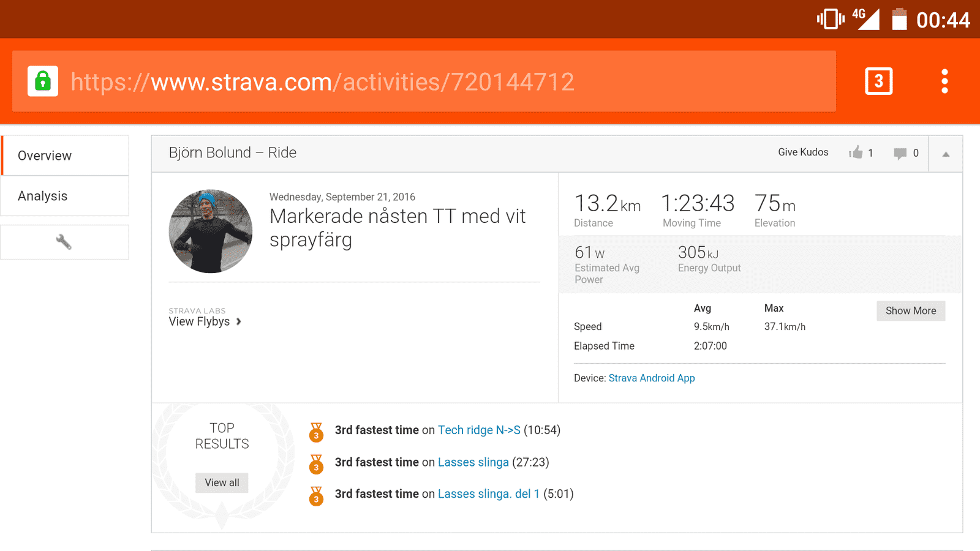The height and width of the screenshot is (551, 980).
Task: Click the 61 W Estimated Avg Power value
Action: (x=589, y=252)
